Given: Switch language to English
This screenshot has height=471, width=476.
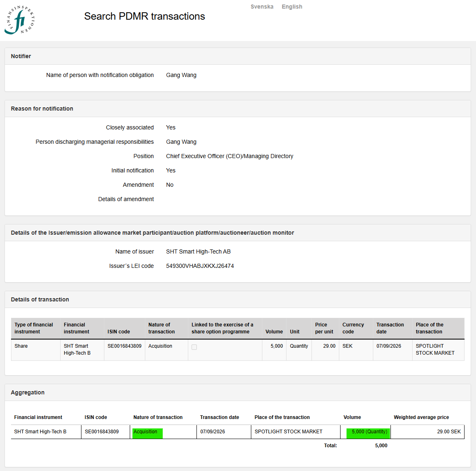Looking at the screenshot, I should [292, 7].
